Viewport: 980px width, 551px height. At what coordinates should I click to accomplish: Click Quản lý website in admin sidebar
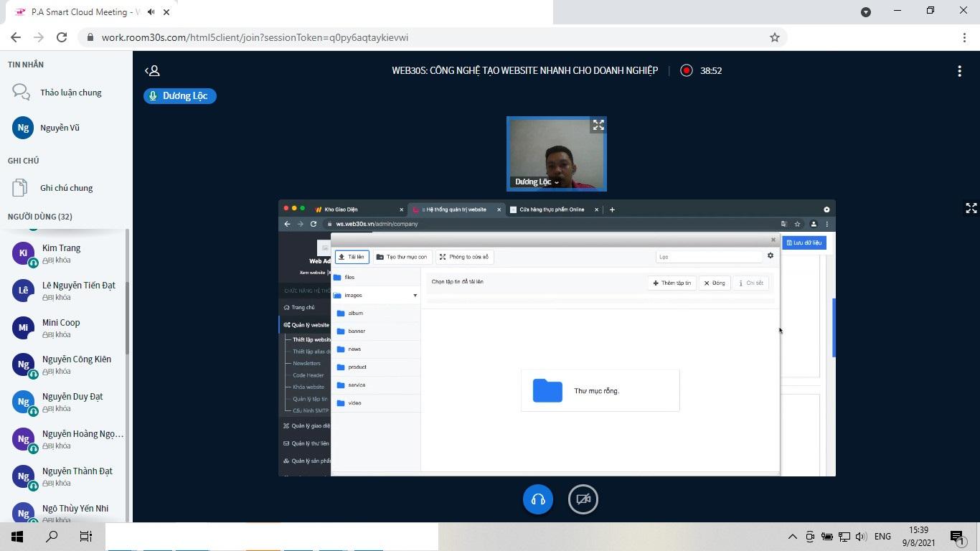tap(305, 325)
